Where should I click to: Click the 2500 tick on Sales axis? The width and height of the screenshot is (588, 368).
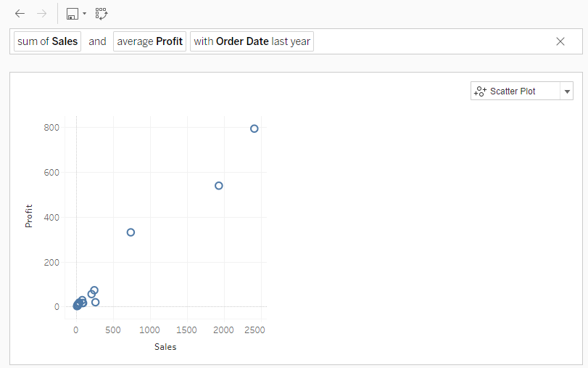pyautogui.click(x=255, y=330)
